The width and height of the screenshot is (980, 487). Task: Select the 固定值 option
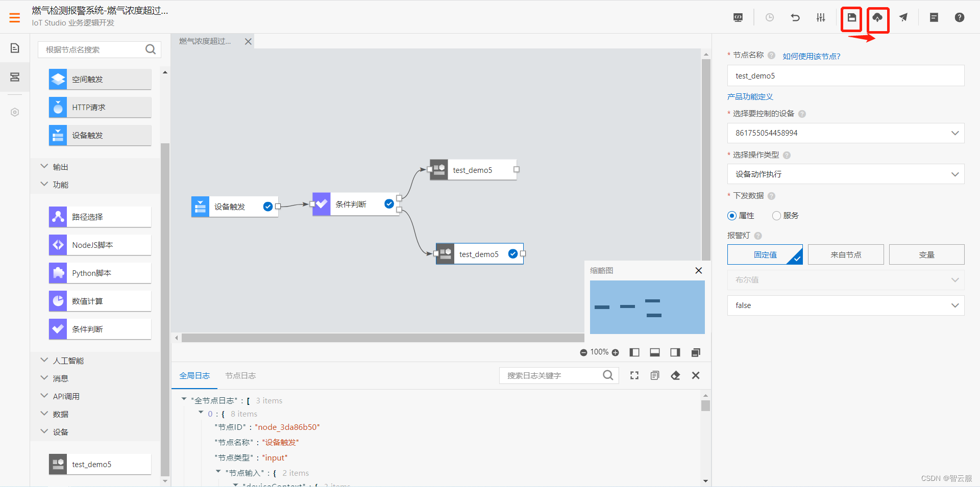765,254
